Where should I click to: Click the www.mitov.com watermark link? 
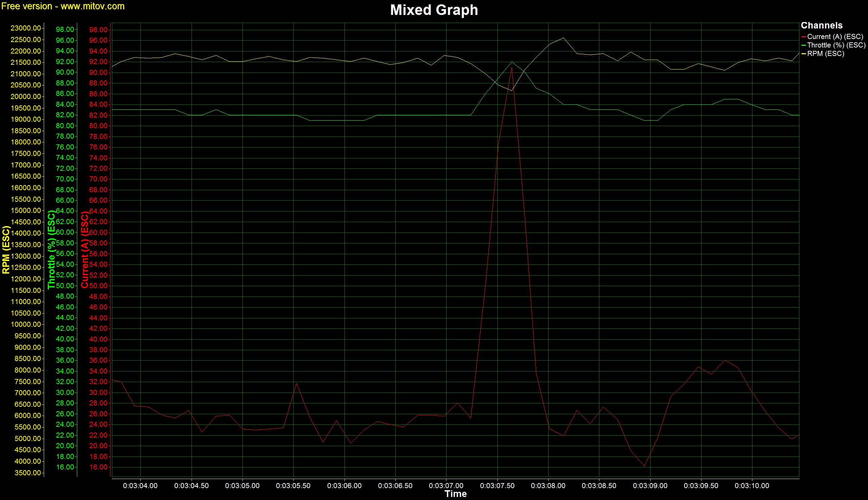pos(93,6)
